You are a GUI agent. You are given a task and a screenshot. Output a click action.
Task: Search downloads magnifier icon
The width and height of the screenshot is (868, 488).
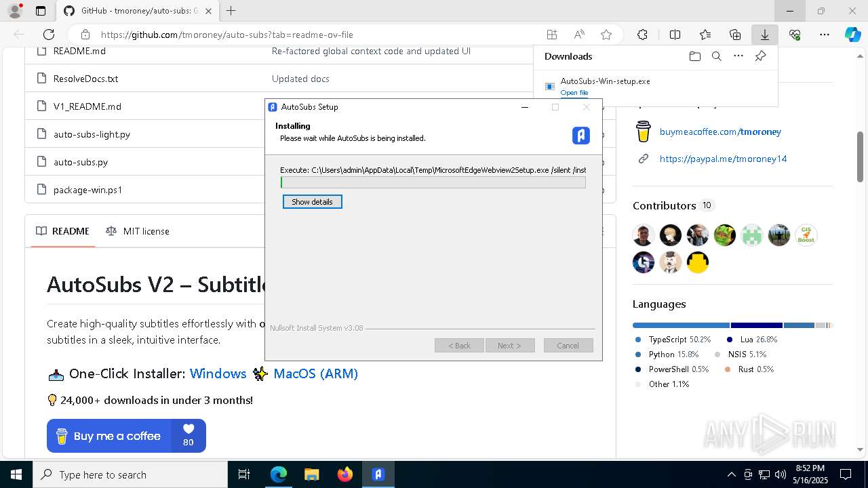pos(716,56)
